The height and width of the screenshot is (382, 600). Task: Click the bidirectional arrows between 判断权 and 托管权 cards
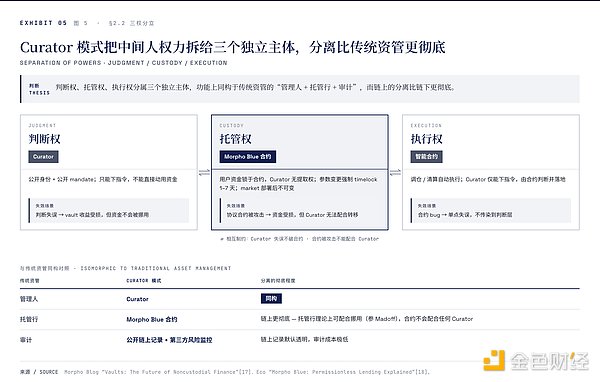tap(204, 173)
